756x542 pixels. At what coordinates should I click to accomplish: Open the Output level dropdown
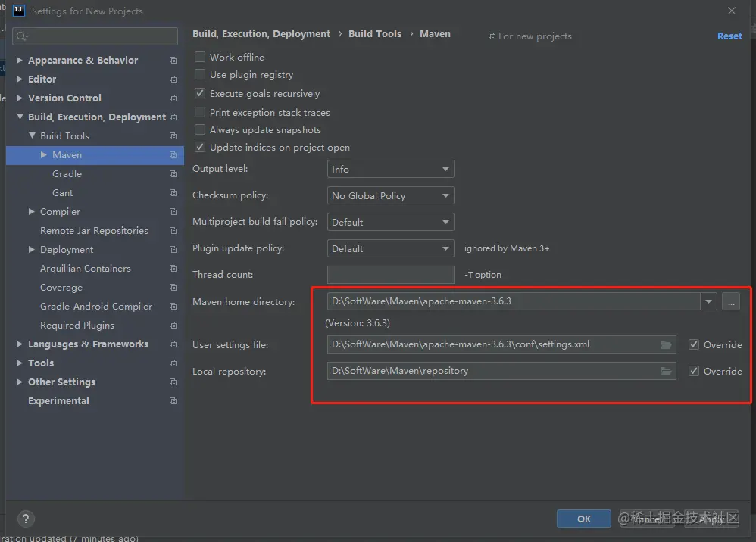(391, 169)
